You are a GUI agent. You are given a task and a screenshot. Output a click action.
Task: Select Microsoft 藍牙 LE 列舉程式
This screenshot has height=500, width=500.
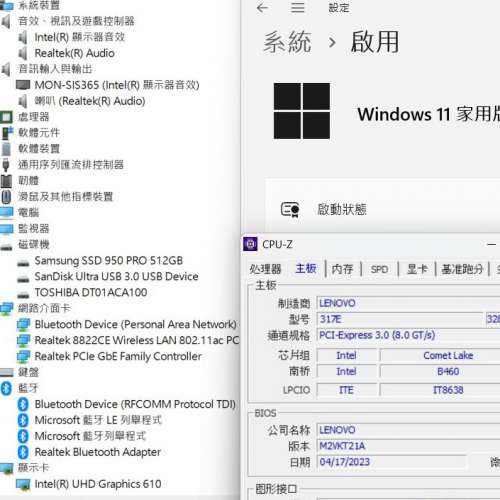pyautogui.click(x=98, y=420)
